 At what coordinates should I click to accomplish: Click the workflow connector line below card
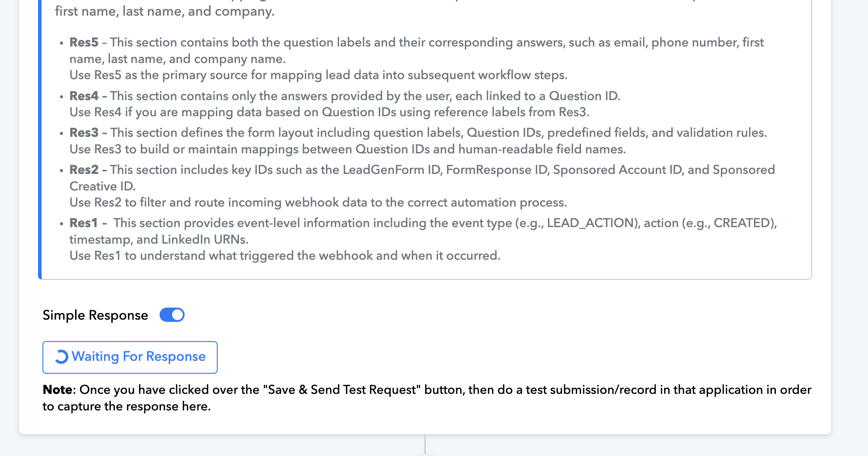(x=425, y=445)
